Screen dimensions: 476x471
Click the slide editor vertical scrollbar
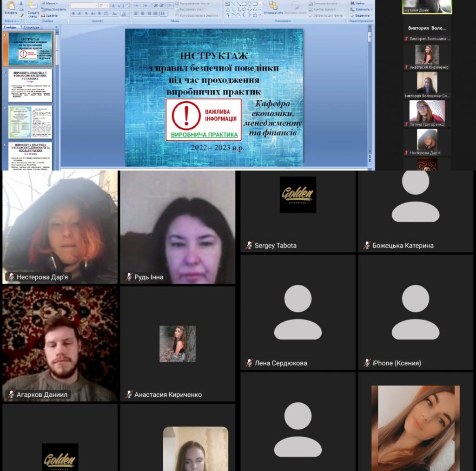click(x=370, y=93)
